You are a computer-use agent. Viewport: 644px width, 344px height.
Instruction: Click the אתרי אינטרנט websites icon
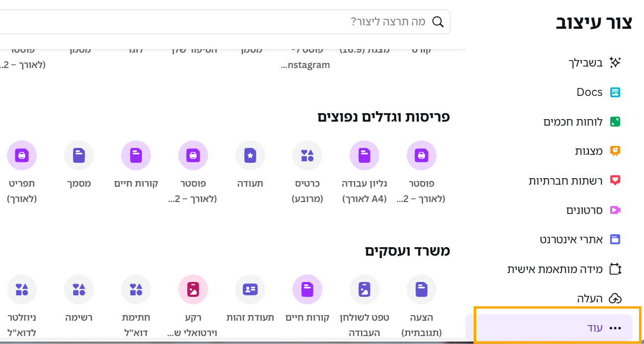pyautogui.click(x=615, y=239)
